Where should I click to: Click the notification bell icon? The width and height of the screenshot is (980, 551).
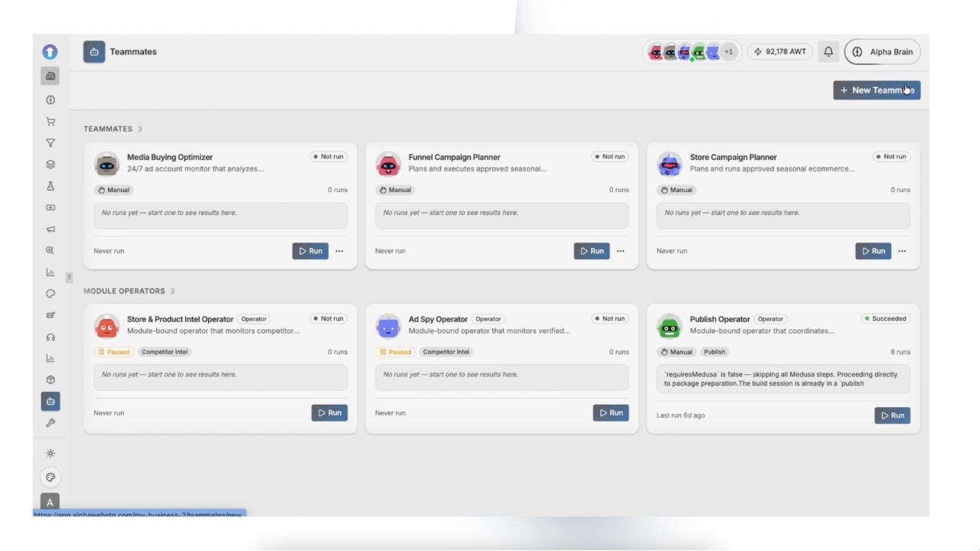click(x=828, y=51)
